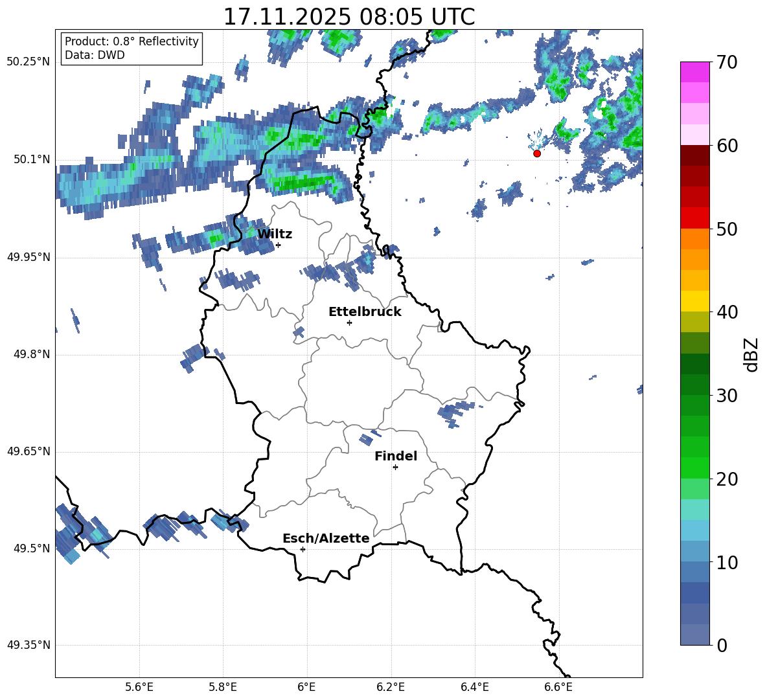Click the 20 tick on the colorbar
The width and height of the screenshot is (767, 700).
(727, 479)
